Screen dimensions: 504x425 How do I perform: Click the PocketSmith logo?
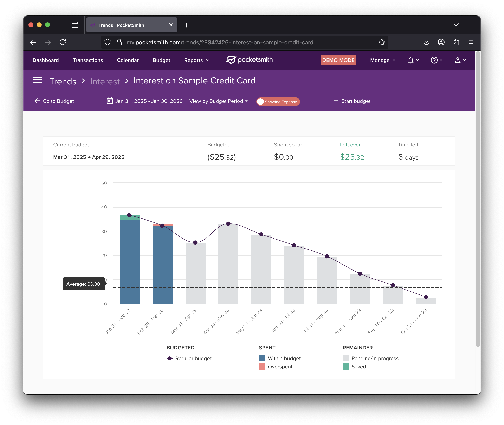point(249,60)
